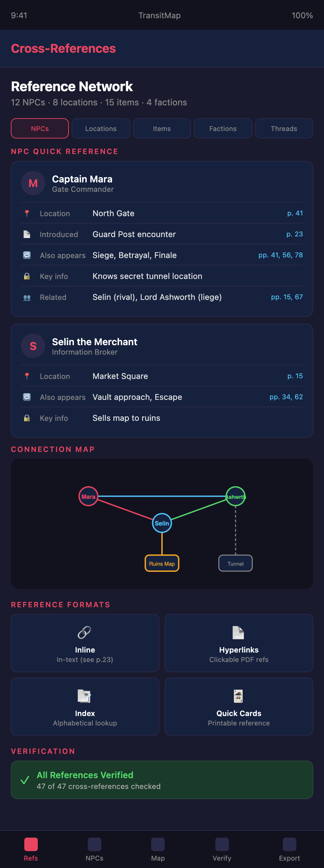Choose the Hyperlinks reference format card
This screenshot has height=868, width=324.
point(239,643)
